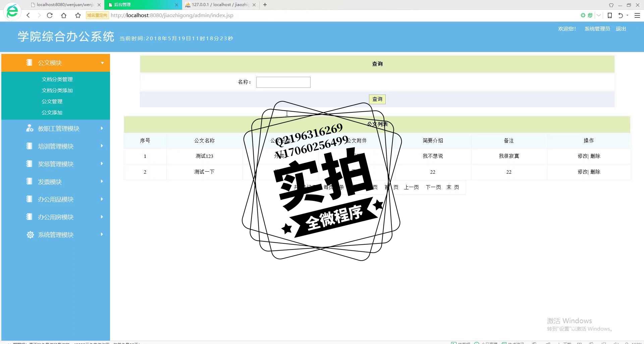The height and width of the screenshot is (344, 644).
Task: Click the 我很寂寞 cell
Action: pos(509,156)
